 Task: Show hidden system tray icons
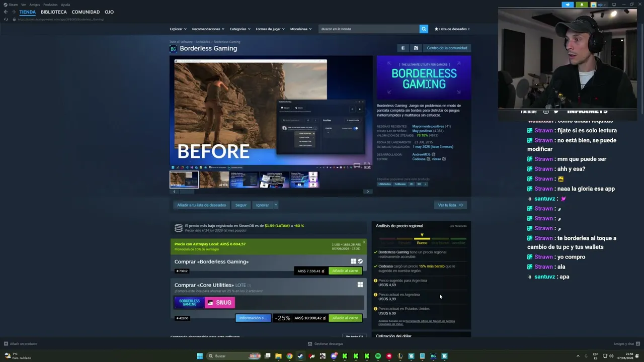point(578,356)
